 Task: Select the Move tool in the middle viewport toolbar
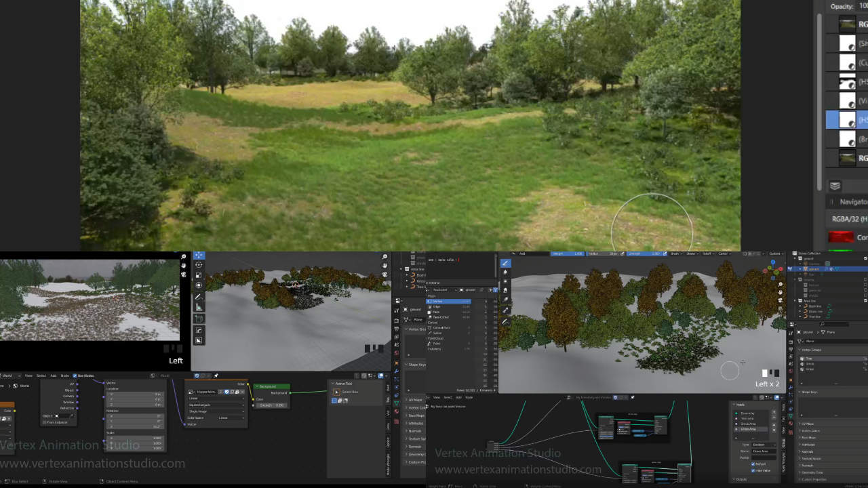(x=199, y=265)
